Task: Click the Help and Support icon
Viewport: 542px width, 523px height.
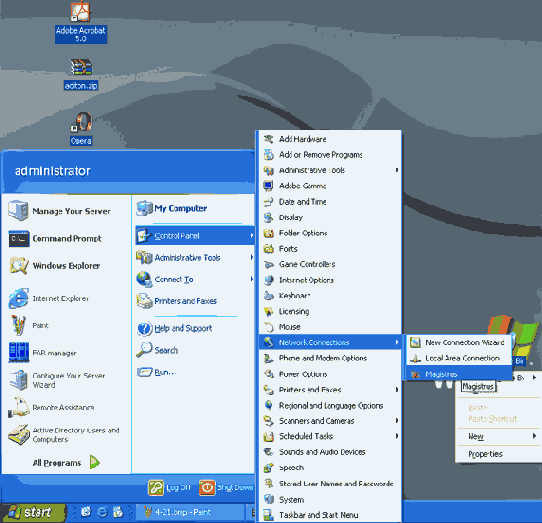Action: coord(144,328)
